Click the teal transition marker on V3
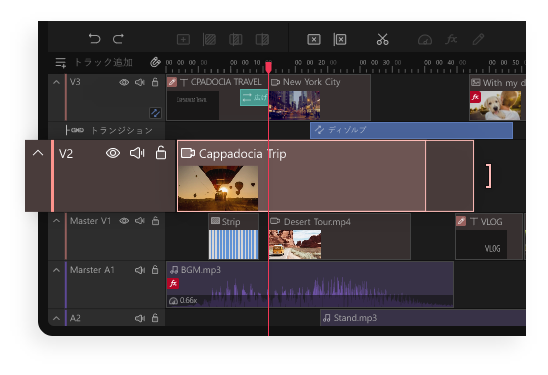This screenshot has width=548, height=375. (254, 97)
